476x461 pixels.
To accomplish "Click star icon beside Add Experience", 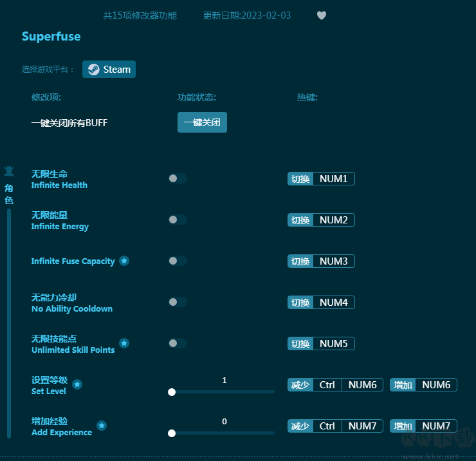I will coord(102,426).
